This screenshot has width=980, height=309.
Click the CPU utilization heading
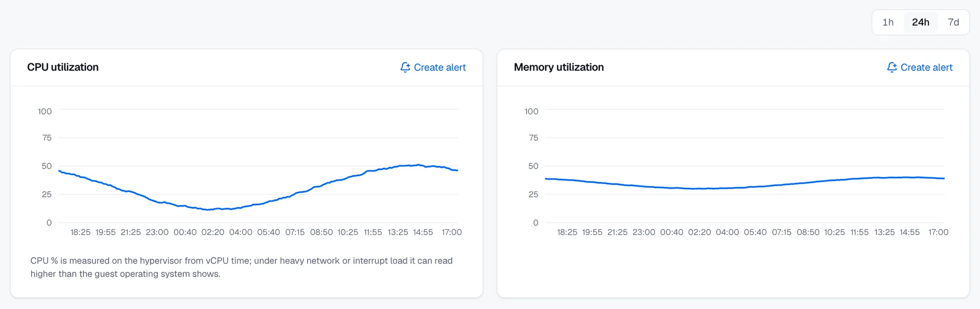click(63, 67)
